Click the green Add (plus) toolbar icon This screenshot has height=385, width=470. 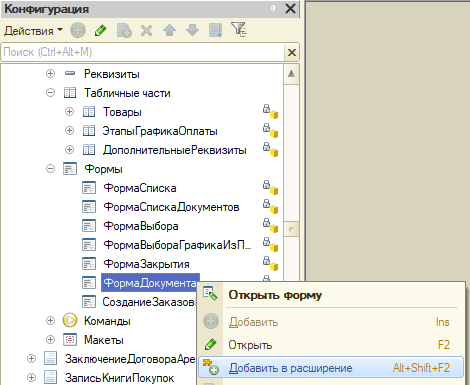(78, 30)
